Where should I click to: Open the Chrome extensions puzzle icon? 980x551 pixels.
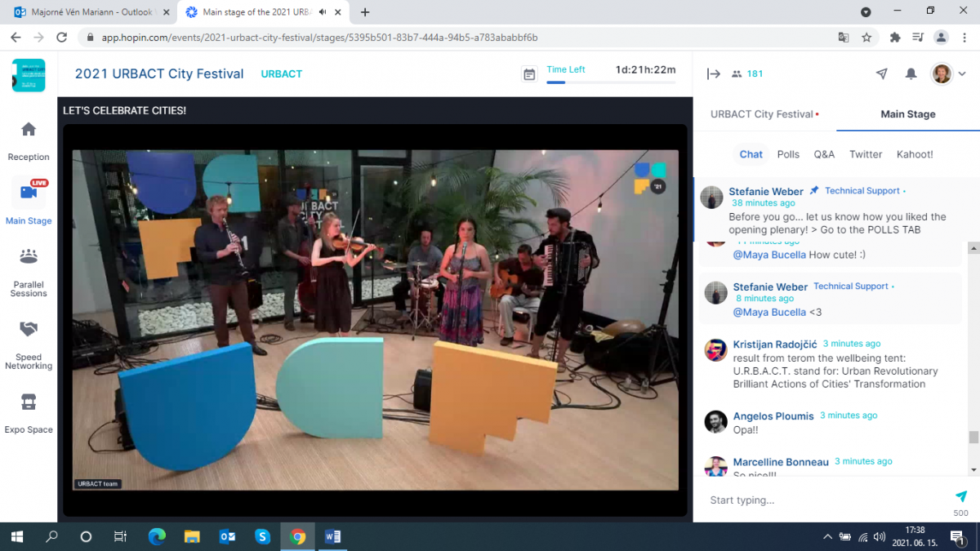pyautogui.click(x=895, y=38)
